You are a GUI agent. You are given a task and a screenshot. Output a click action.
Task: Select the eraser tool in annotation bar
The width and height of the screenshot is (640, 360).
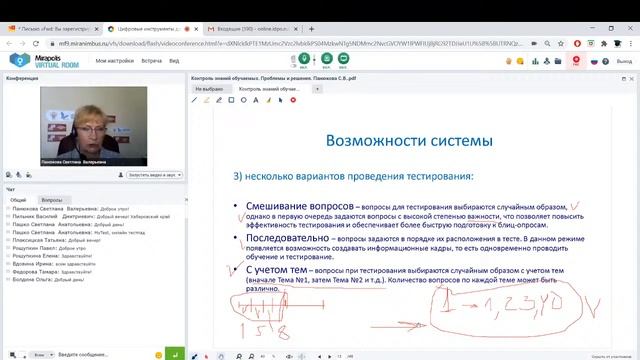pos(269,100)
